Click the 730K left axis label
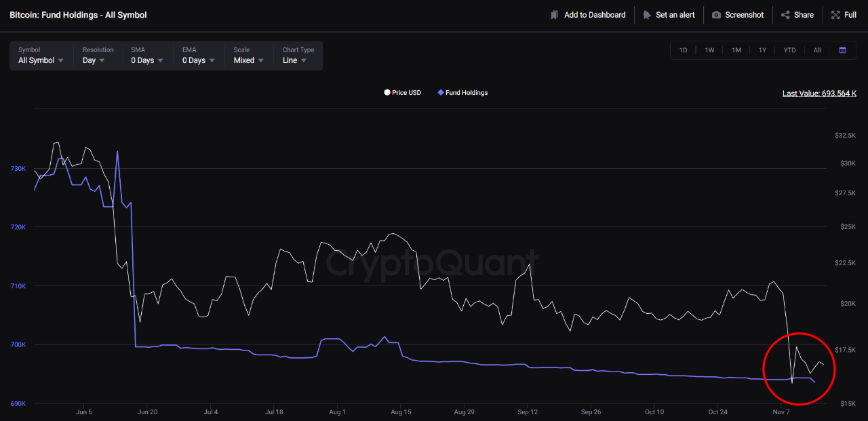 pyautogui.click(x=18, y=169)
